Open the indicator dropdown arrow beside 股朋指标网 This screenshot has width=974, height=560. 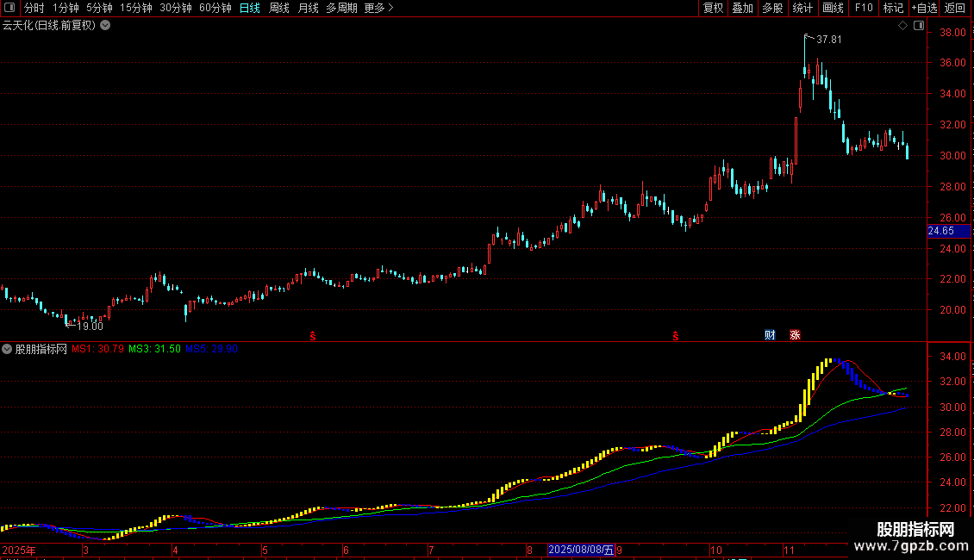(7, 349)
